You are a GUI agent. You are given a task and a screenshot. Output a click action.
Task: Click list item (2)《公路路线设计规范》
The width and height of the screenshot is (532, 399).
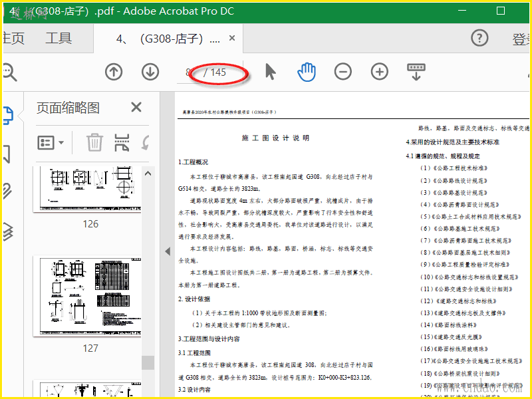[454, 180]
